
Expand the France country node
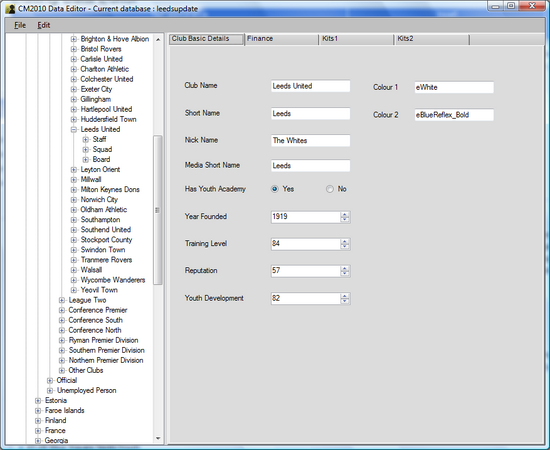38,431
